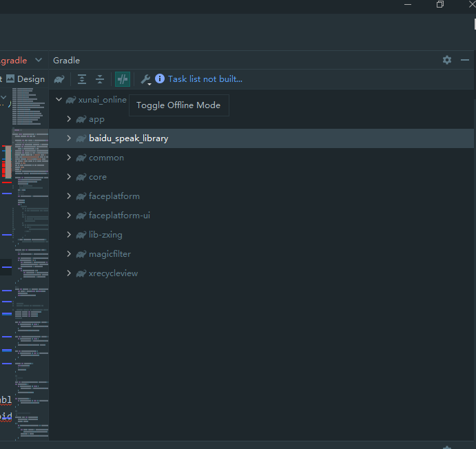Expand the core module
Image resolution: width=476 pixels, height=449 pixels.
69,177
